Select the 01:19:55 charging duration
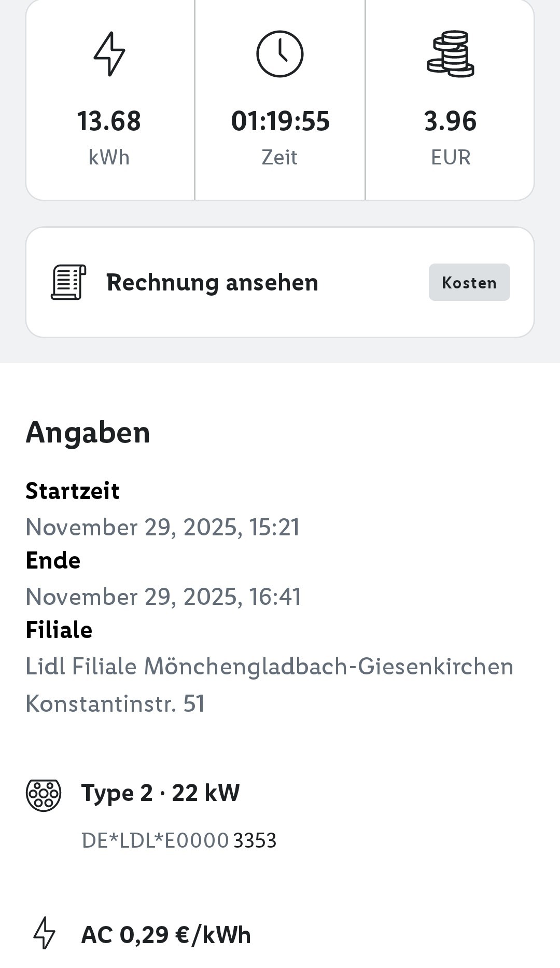This screenshot has width=560, height=968. pyautogui.click(x=280, y=121)
